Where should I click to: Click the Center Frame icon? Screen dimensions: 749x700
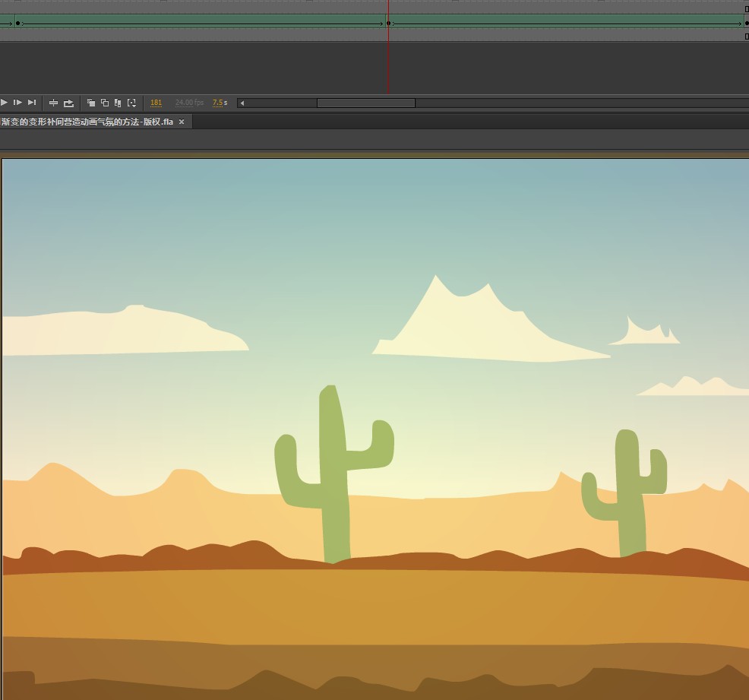click(53, 103)
